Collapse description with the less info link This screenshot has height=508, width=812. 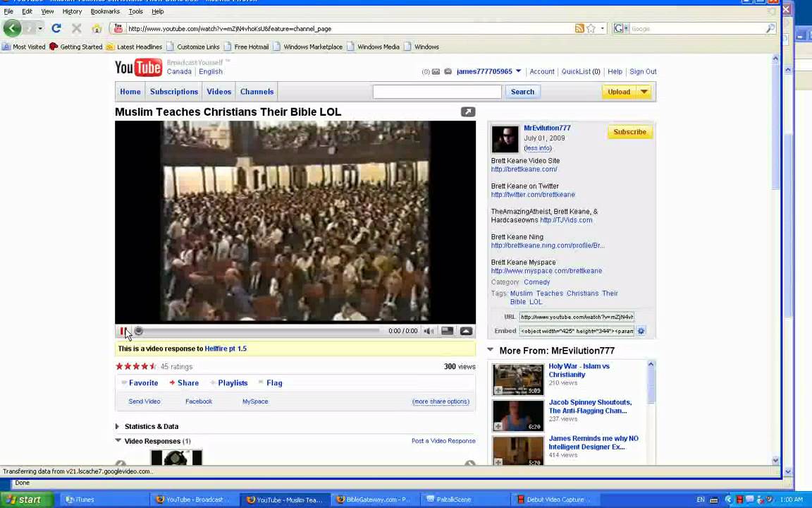538,148
